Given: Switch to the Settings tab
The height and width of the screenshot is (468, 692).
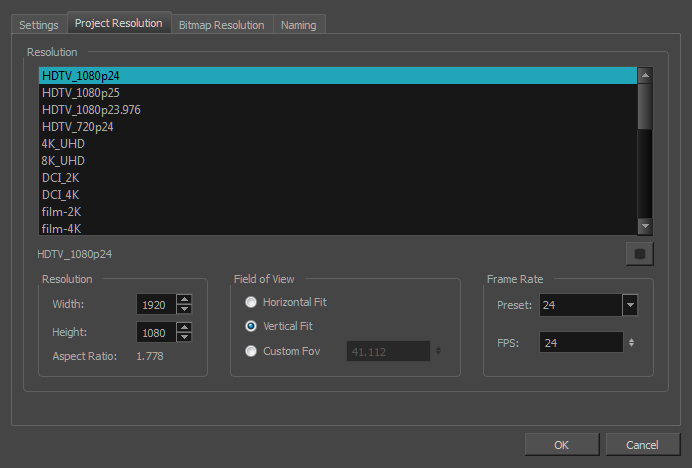Looking at the screenshot, I should coord(39,25).
